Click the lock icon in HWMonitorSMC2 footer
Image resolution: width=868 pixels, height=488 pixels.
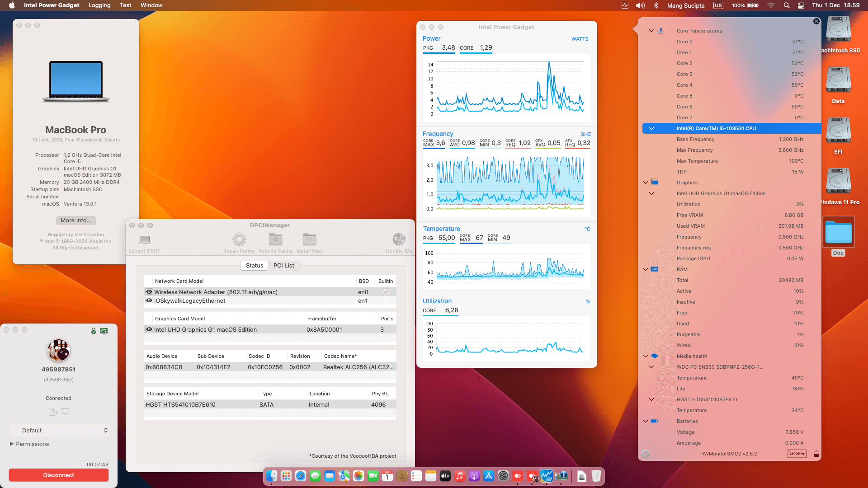click(x=816, y=454)
